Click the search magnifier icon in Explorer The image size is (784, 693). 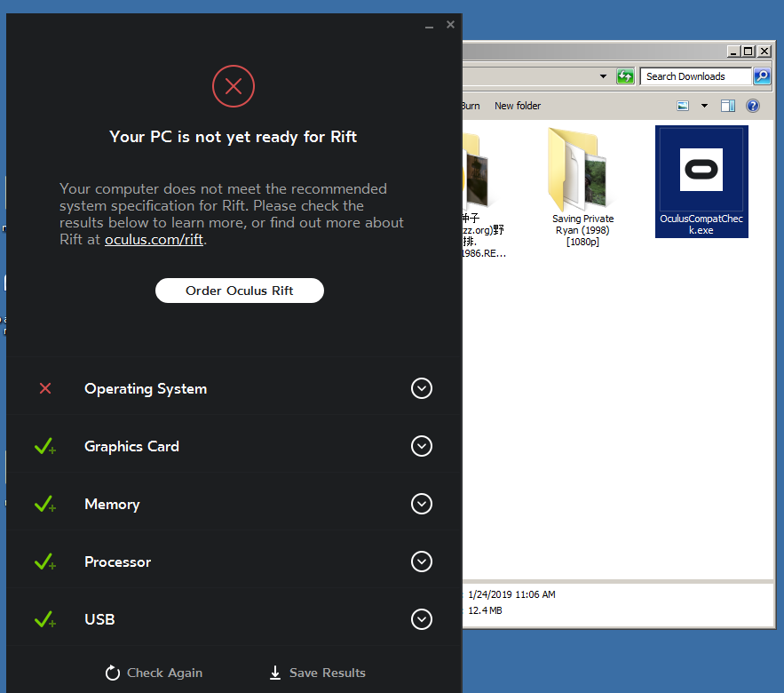[x=762, y=76]
